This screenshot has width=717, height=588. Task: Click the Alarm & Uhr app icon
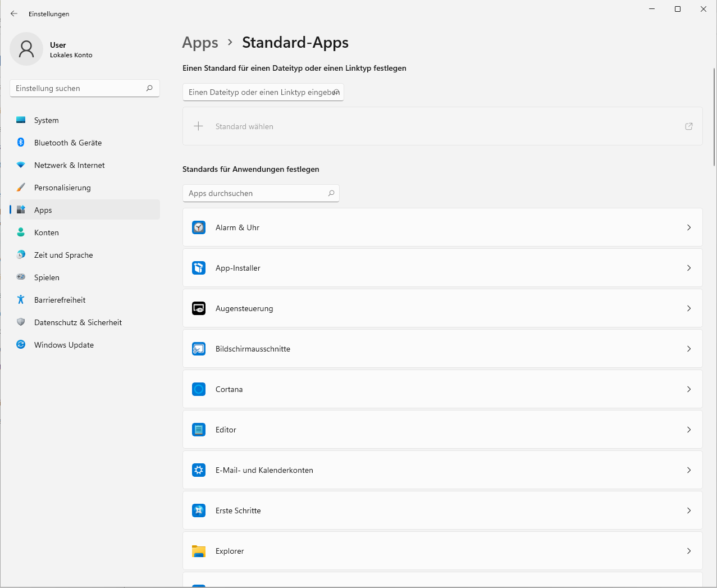(199, 227)
